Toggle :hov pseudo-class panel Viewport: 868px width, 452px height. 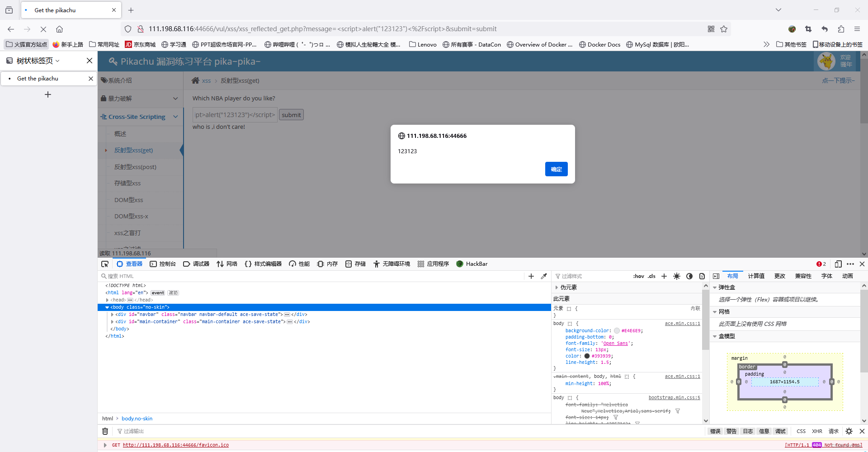[638, 276]
